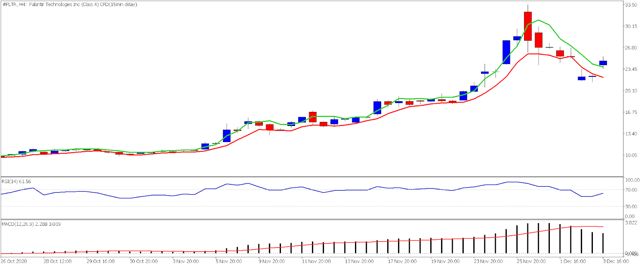The width and height of the screenshot is (644, 266).
Task: Select the 17 Nov 20:00 time label
Action: [x=402, y=261]
